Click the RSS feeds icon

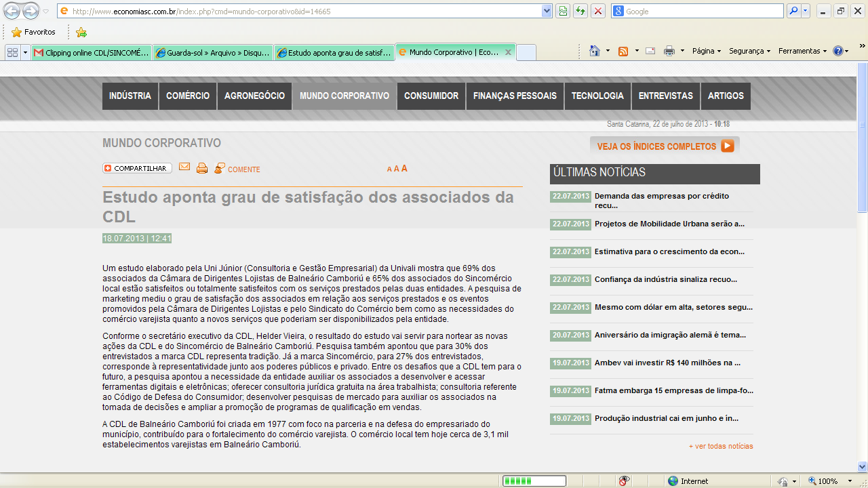pos(623,51)
